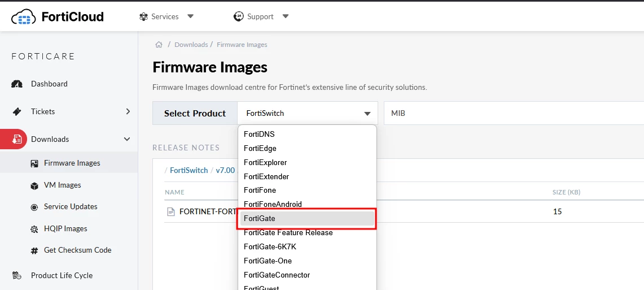Collapse the Downloads chevron
The width and height of the screenshot is (644, 290).
(127, 139)
